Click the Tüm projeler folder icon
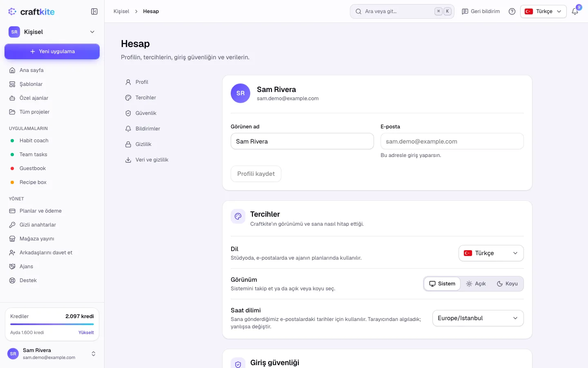The image size is (588, 368). (12, 112)
